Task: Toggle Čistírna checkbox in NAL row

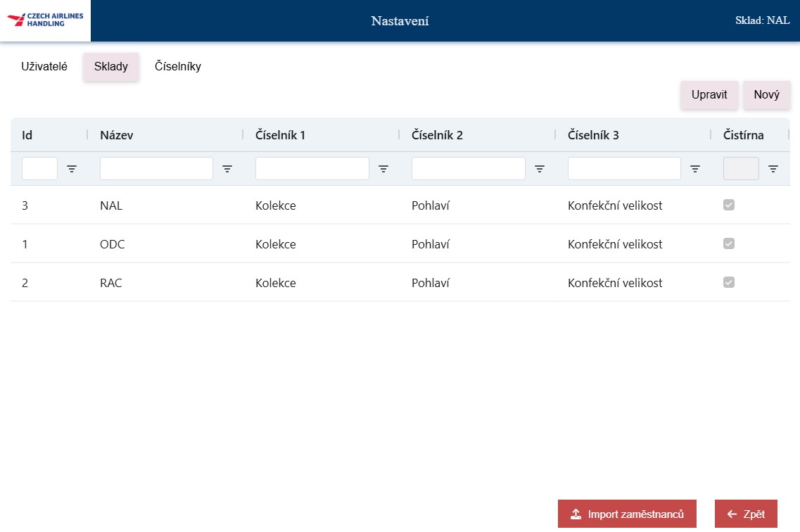Action: (x=729, y=205)
